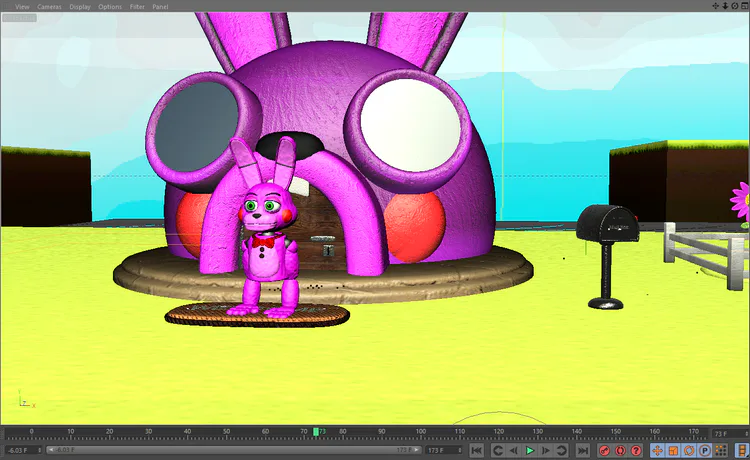Toggle autokeying red circle button
Screen dimensions: 750x460
620,450
